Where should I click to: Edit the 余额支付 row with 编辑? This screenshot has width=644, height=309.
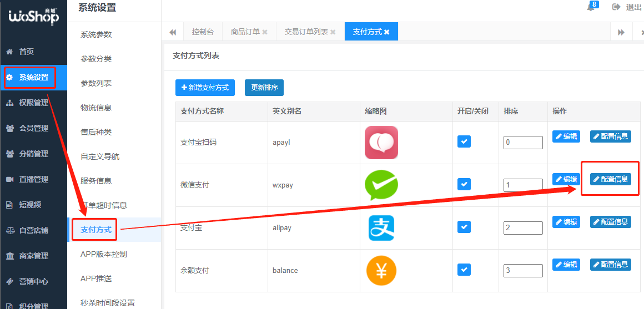pos(566,264)
